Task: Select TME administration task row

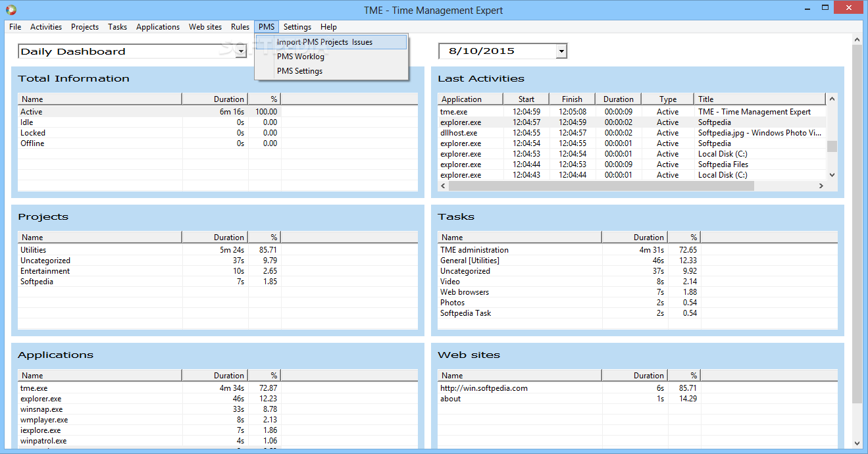Action: pyautogui.click(x=637, y=250)
